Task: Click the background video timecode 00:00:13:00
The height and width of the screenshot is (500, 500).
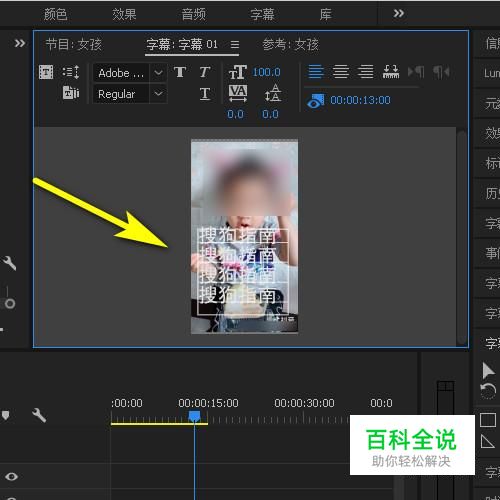Action: click(360, 100)
